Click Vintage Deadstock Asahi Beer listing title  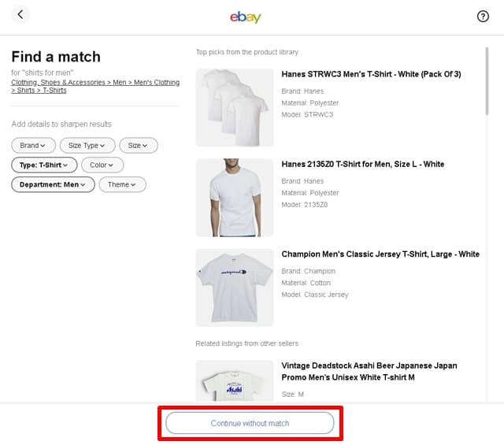tap(369, 370)
